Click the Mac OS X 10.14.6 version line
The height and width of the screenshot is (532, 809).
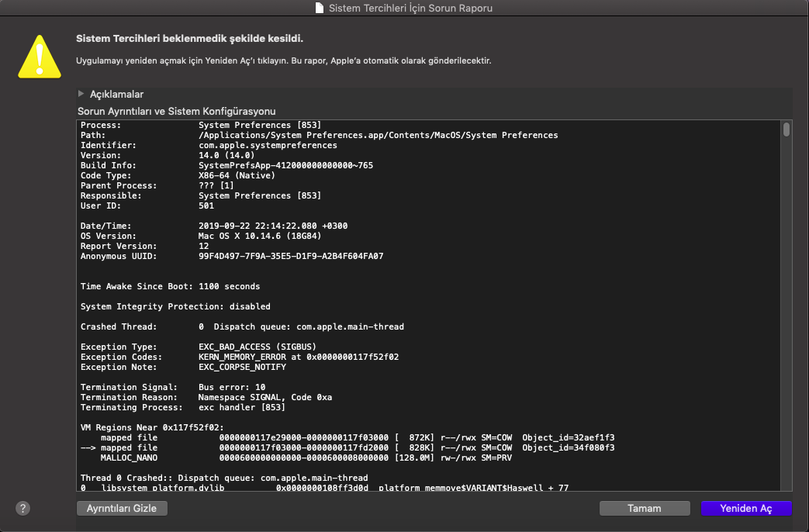click(259, 236)
